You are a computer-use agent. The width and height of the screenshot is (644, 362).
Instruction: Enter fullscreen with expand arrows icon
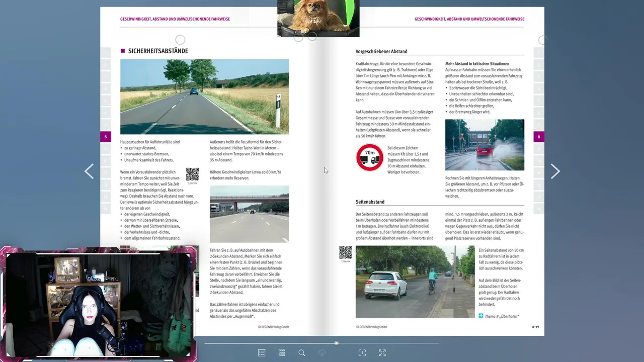click(382, 353)
